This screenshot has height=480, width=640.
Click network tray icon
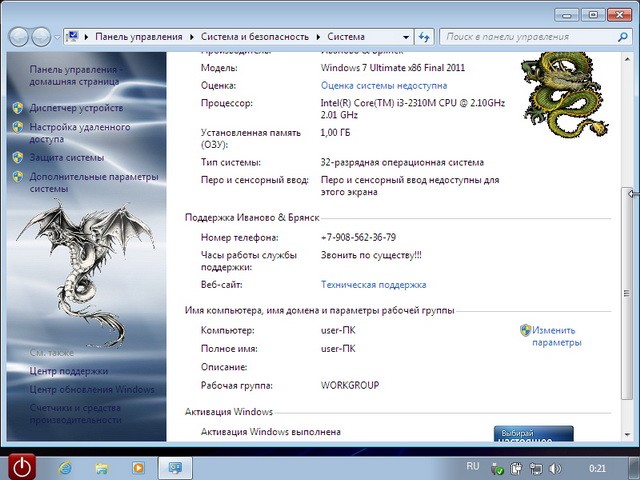pyautogui.click(x=536, y=469)
